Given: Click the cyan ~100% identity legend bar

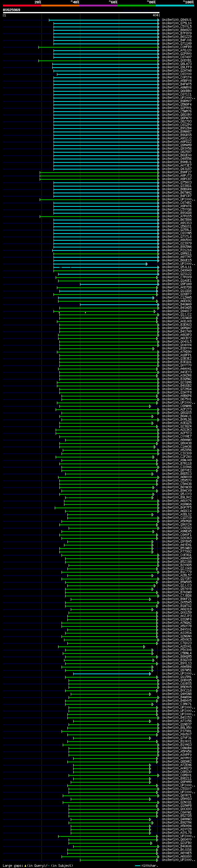Looking at the screenshot, I should click(x=175, y=6).
